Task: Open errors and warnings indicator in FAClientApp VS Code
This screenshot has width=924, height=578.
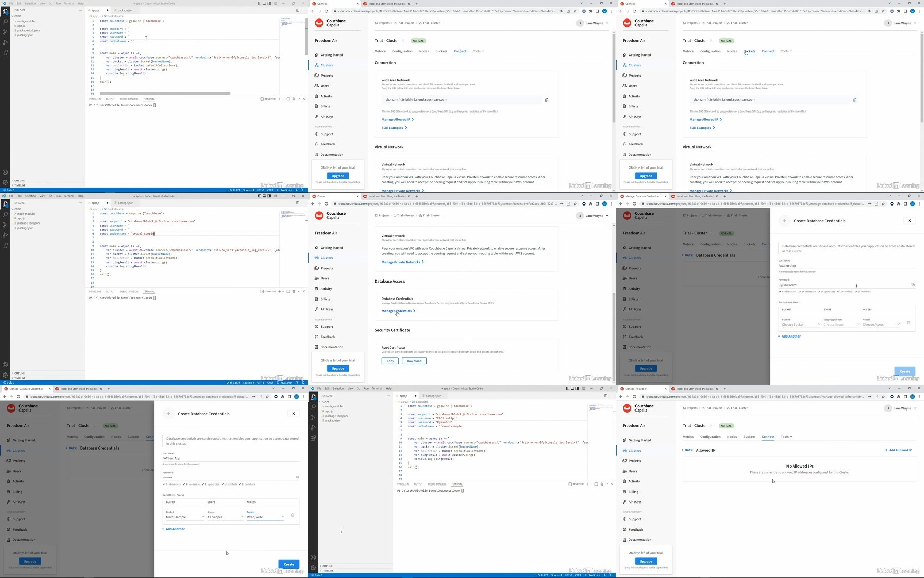Action: (317, 575)
